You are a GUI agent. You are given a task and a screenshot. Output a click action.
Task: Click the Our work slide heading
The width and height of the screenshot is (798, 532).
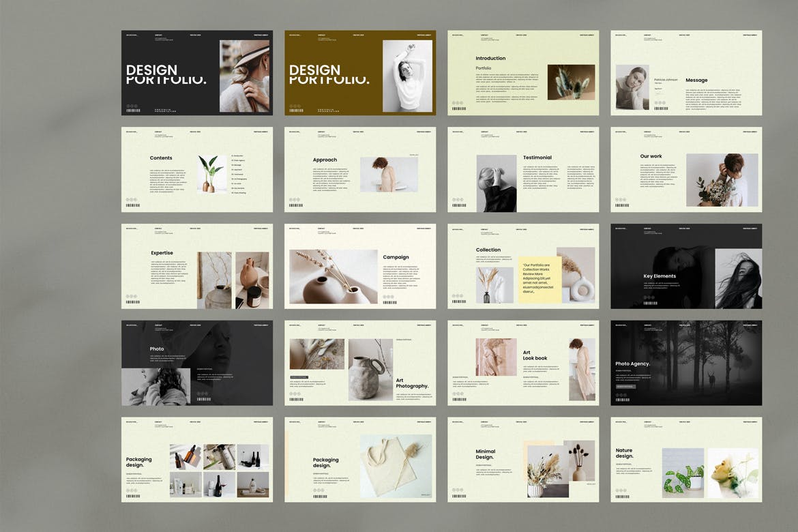click(651, 156)
